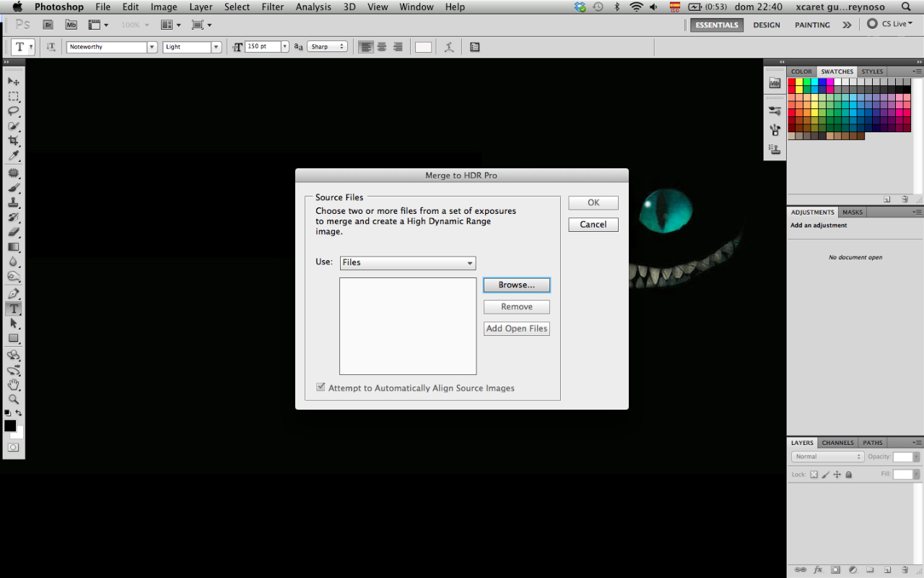Swap foreground and background colors
The image size is (924, 578).
tap(19, 413)
